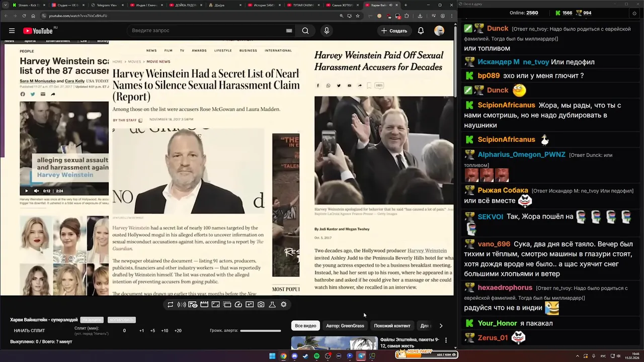Open Chrome from the taskbar
Image resolution: width=644 pixels, height=362 pixels.
click(283, 356)
